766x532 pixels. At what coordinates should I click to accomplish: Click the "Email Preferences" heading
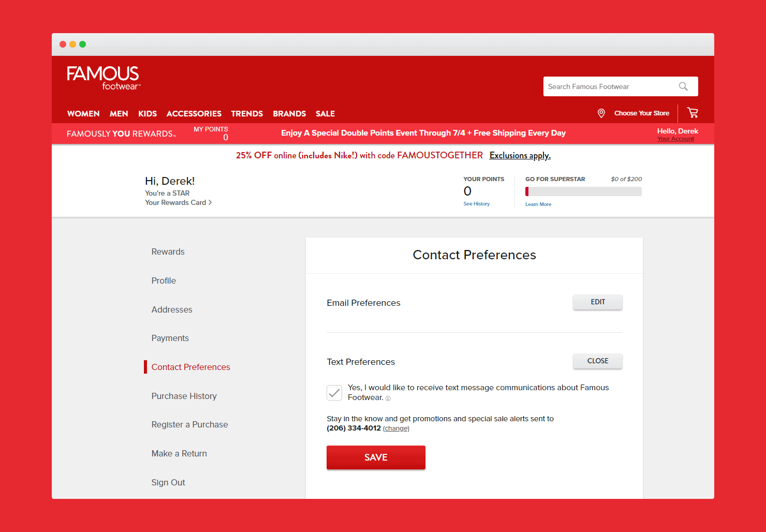[x=364, y=303]
